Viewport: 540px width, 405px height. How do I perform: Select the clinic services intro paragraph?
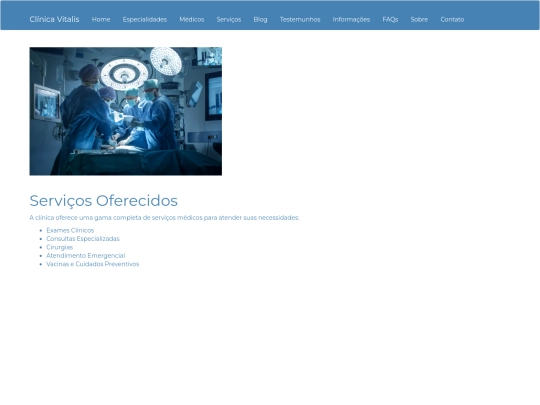click(x=164, y=218)
